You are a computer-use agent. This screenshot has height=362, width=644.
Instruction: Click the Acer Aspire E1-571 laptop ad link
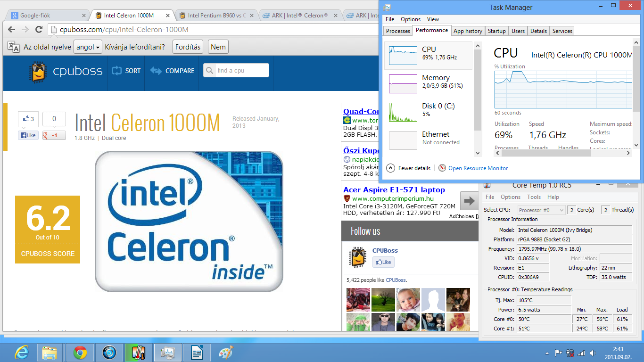394,189
